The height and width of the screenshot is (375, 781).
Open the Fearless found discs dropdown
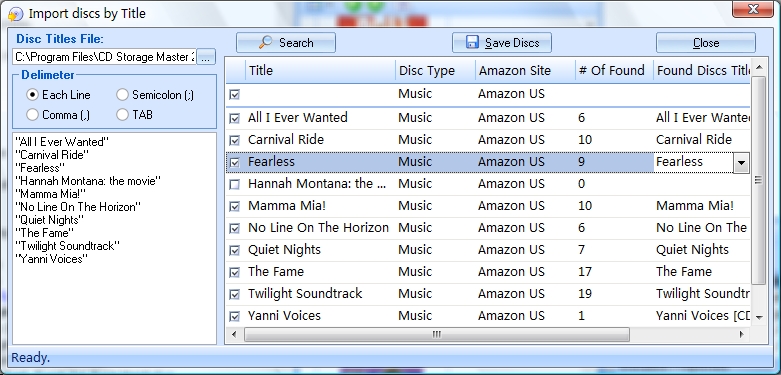(741, 163)
